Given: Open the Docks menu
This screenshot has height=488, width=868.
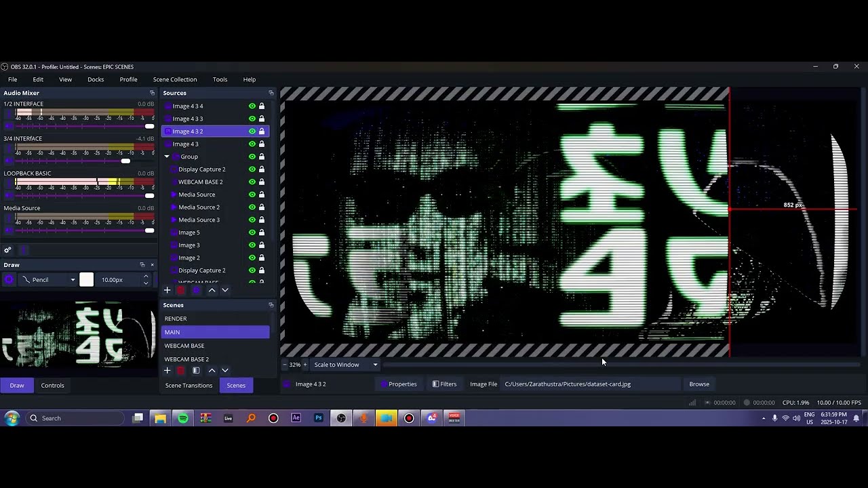Looking at the screenshot, I should tap(96, 79).
